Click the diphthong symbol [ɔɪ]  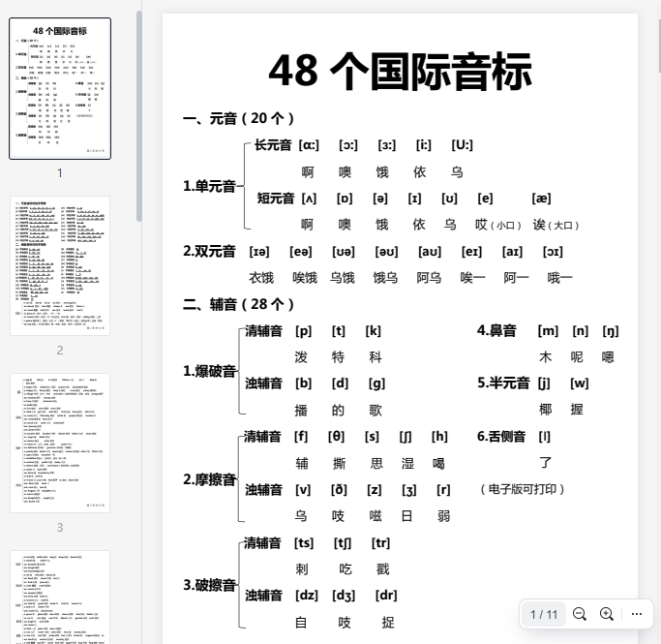(553, 252)
